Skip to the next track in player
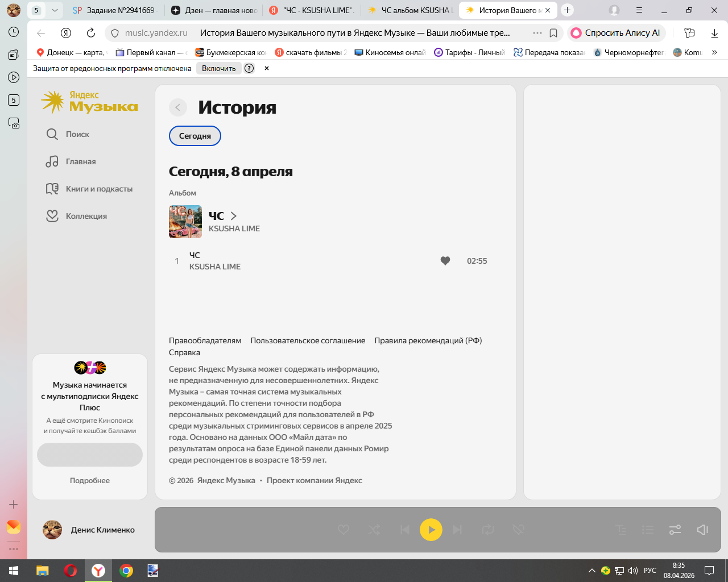Screen dimensions: 728x582 [x=457, y=530]
